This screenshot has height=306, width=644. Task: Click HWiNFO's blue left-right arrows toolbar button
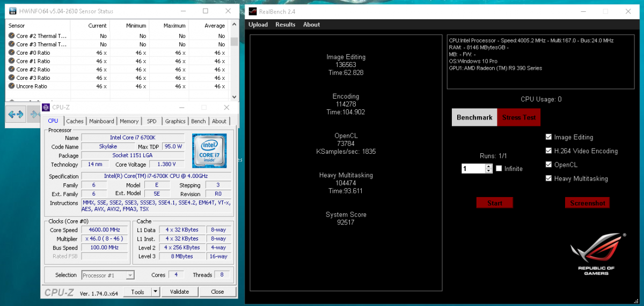16,114
